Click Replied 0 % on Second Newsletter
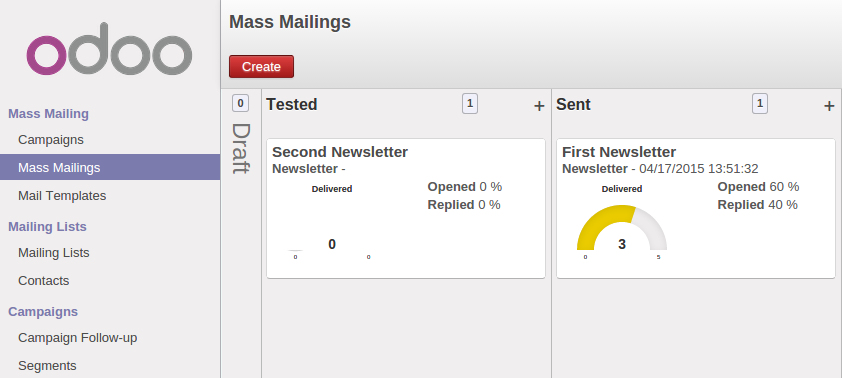The image size is (842, 378). (x=464, y=205)
